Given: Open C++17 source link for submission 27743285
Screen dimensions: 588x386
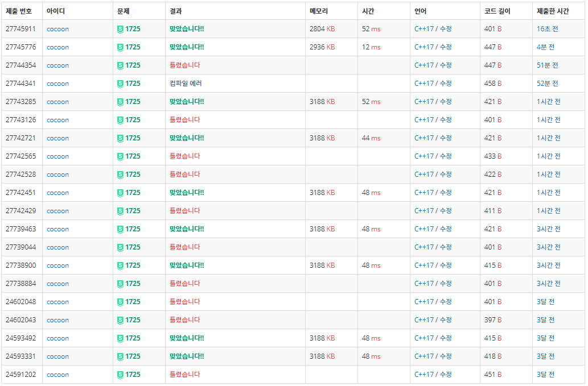Looking at the screenshot, I should (423, 101).
